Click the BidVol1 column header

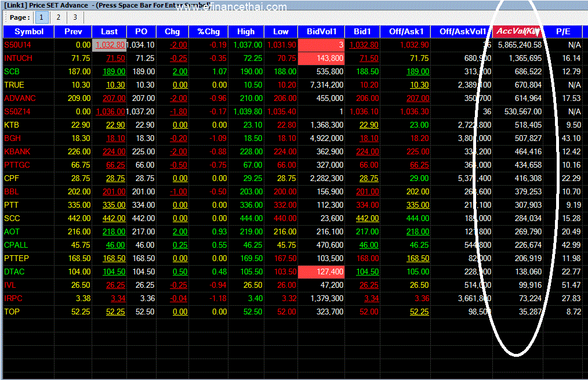click(x=321, y=31)
